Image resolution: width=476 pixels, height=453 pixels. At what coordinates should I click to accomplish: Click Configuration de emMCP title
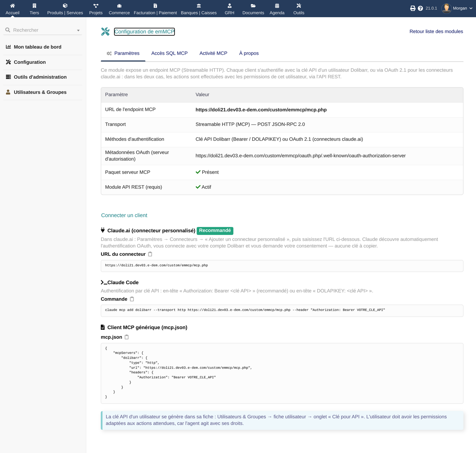(x=144, y=32)
